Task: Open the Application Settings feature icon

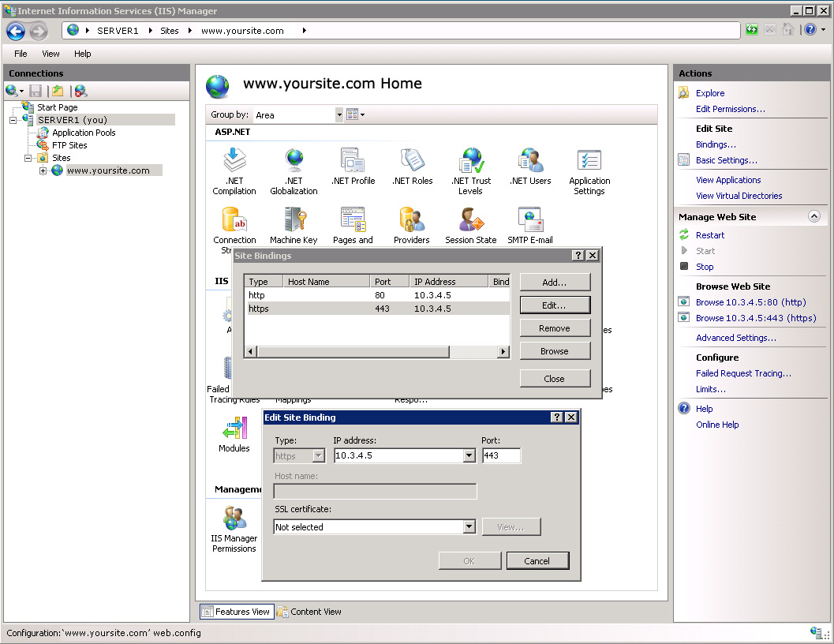Action: point(589,161)
